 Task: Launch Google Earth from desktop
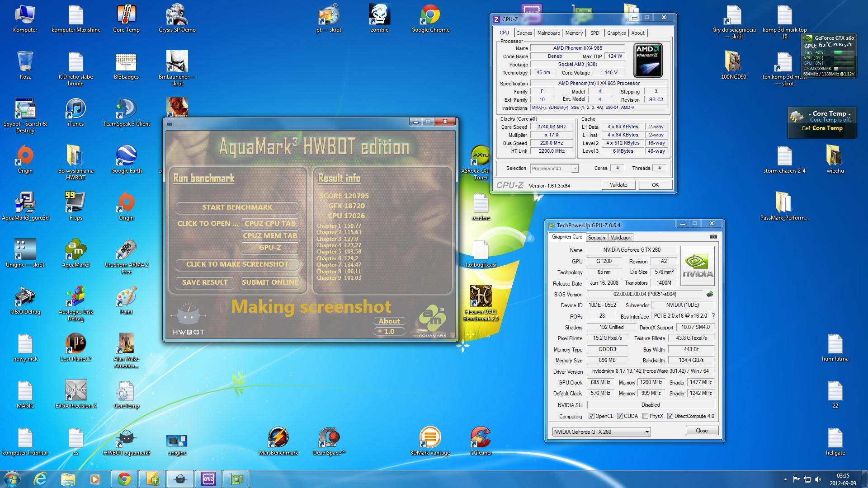tap(126, 159)
